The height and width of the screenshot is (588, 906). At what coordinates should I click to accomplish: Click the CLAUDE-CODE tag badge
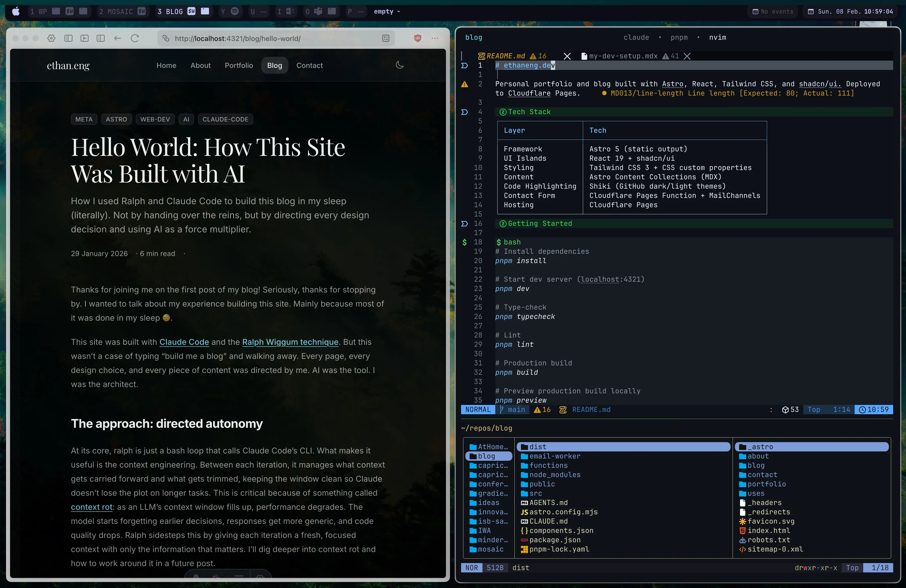pyautogui.click(x=225, y=119)
